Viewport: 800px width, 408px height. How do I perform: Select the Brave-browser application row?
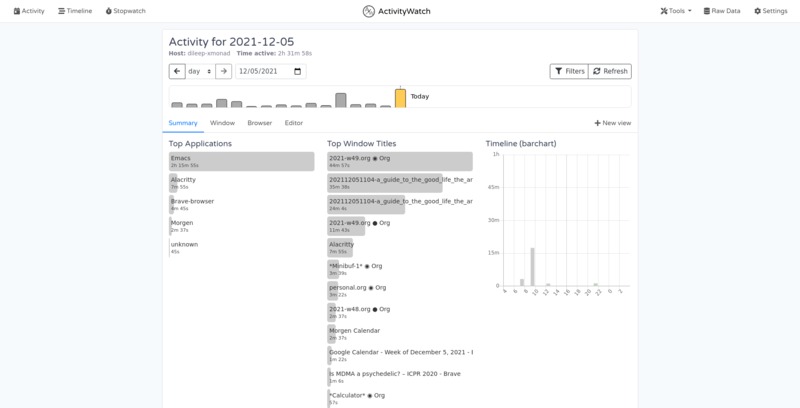pyautogui.click(x=242, y=205)
